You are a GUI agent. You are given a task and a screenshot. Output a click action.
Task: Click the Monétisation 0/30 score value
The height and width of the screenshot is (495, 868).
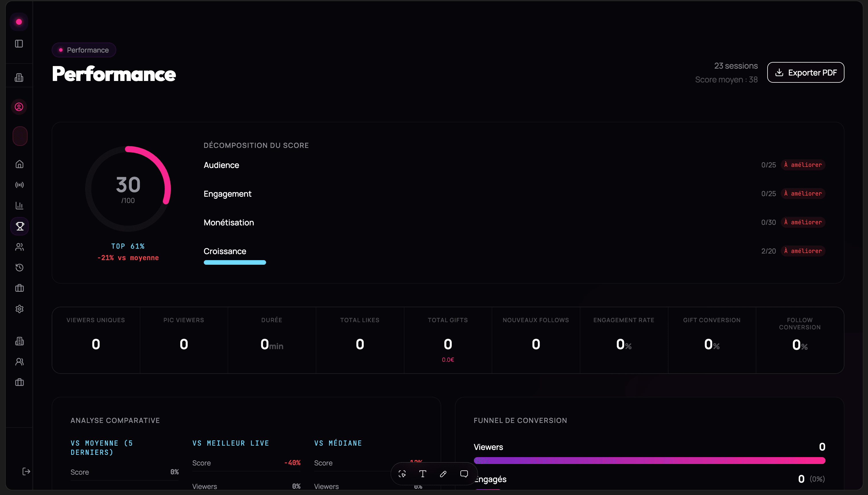coord(768,222)
